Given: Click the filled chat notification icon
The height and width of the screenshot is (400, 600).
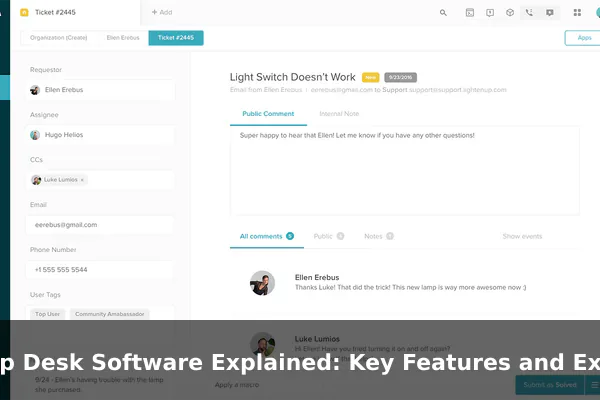Looking at the screenshot, I should (x=550, y=13).
